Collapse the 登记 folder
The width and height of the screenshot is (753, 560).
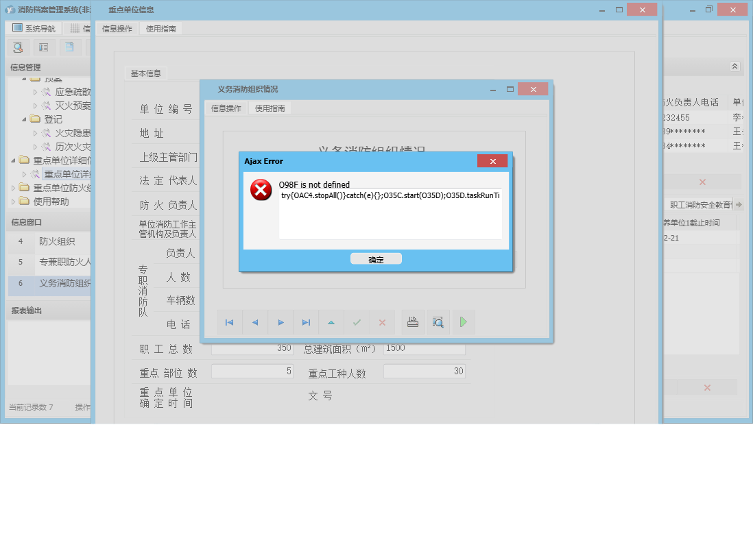click(25, 119)
